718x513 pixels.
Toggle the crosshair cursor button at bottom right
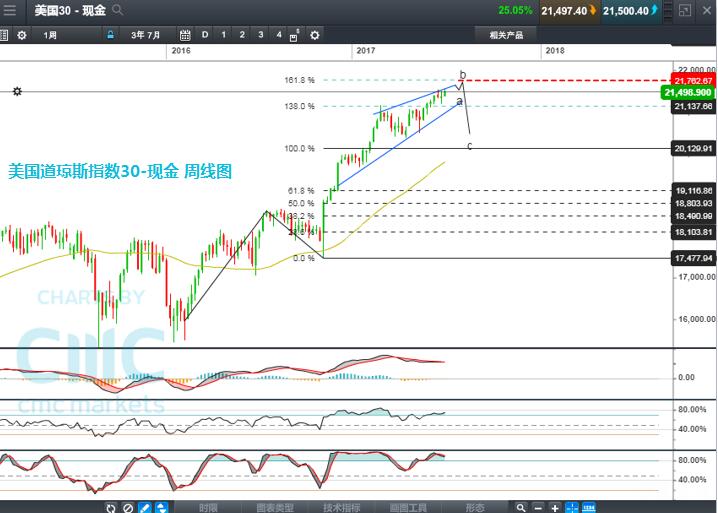coord(574,507)
